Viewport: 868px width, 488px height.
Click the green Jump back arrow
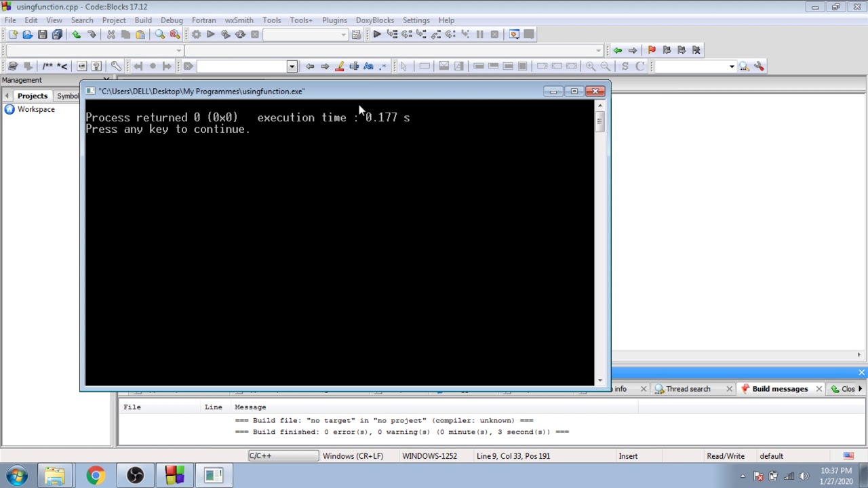pyautogui.click(x=618, y=50)
